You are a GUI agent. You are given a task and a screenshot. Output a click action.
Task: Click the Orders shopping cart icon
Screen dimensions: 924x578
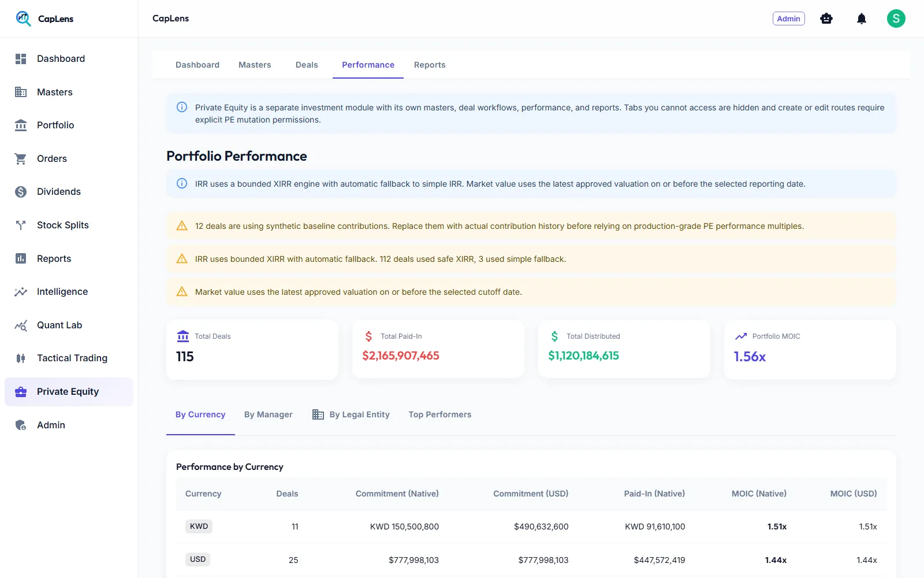pyautogui.click(x=21, y=158)
